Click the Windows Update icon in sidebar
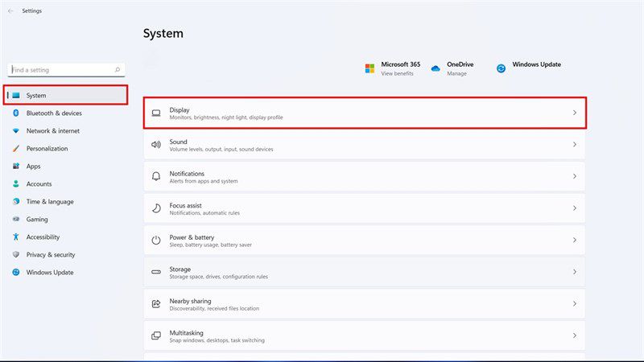This screenshot has height=362, width=644. [16, 272]
